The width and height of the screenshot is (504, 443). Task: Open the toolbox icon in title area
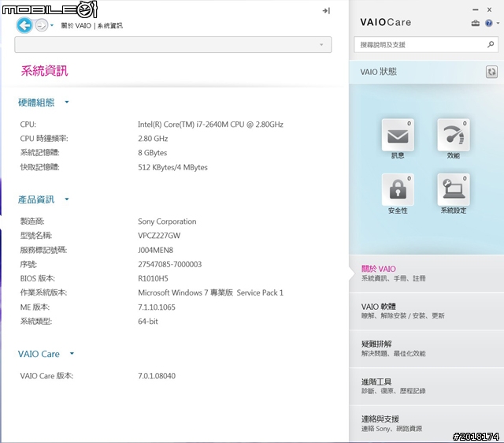tap(476, 23)
